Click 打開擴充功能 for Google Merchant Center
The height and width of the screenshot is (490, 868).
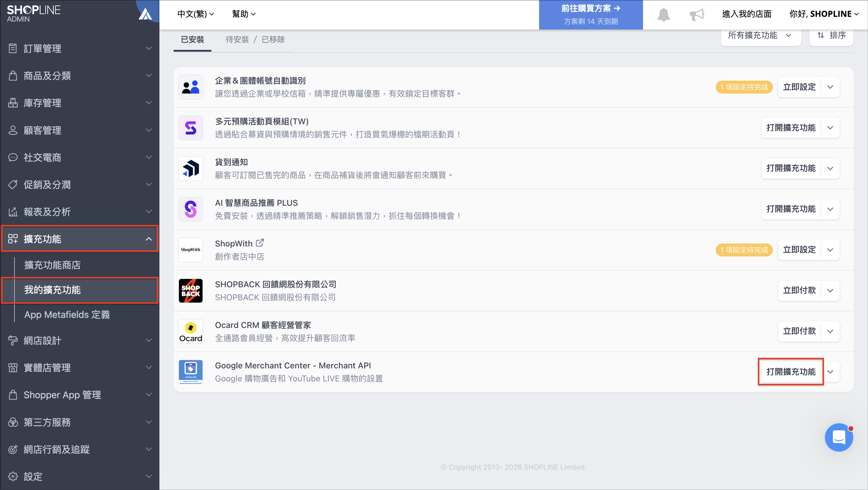pyautogui.click(x=791, y=372)
